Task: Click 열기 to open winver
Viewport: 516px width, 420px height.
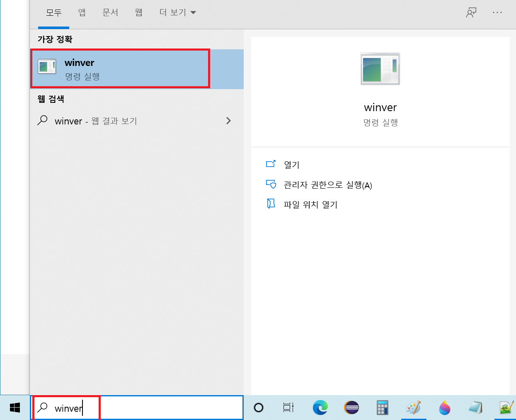Action: click(x=291, y=165)
